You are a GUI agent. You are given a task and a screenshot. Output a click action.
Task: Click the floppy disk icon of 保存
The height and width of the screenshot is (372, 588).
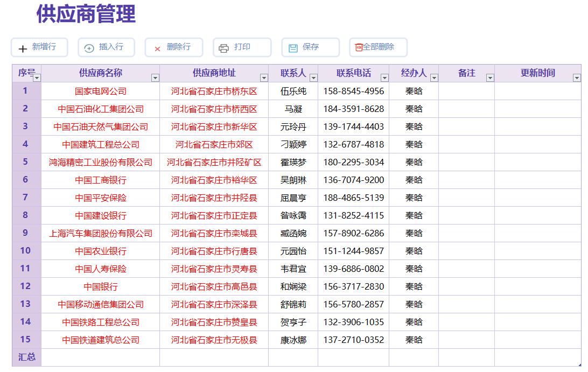(x=293, y=48)
